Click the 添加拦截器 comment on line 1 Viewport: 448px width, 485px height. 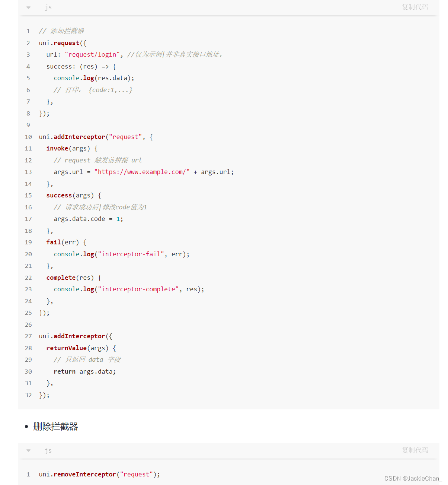pos(61,31)
